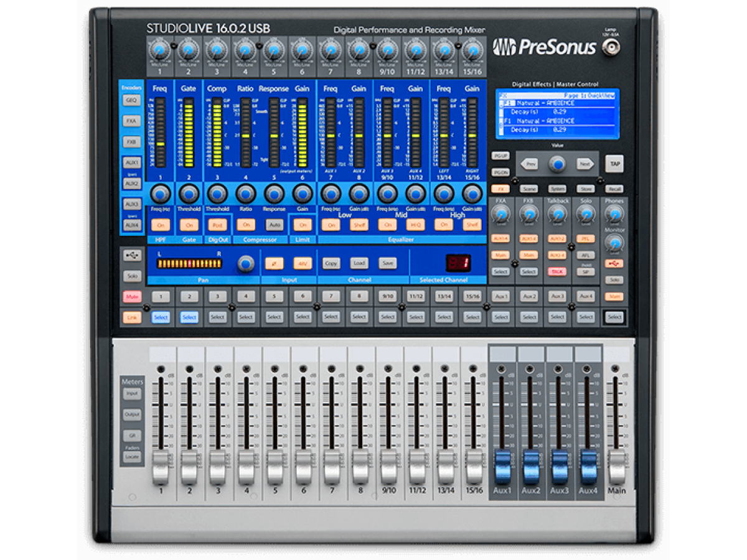Viewport: 747px width, 560px height.
Task: Open the FX menu button
Action: 500,189
